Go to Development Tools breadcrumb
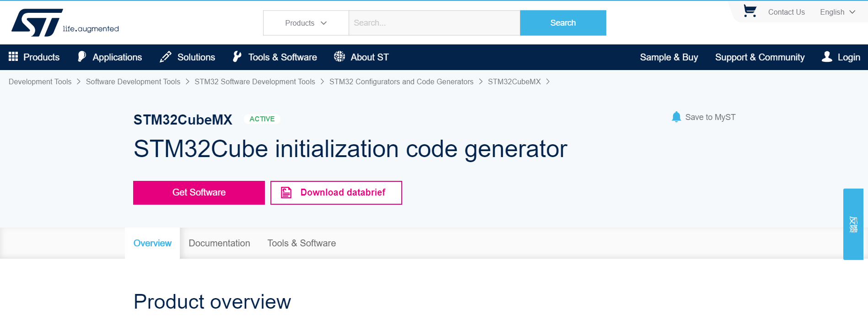This screenshot has height=321, width=868. pos(40,82)
